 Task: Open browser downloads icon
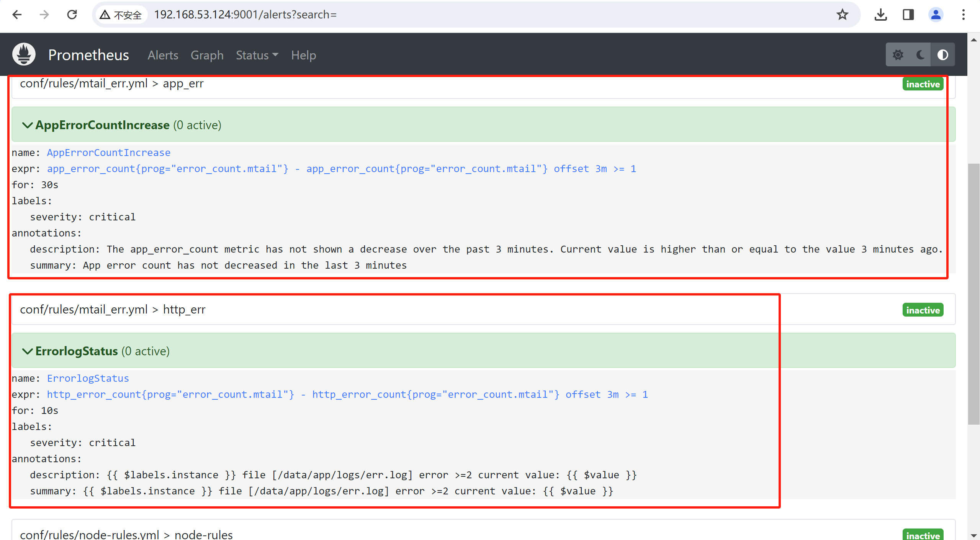[880, 15]
